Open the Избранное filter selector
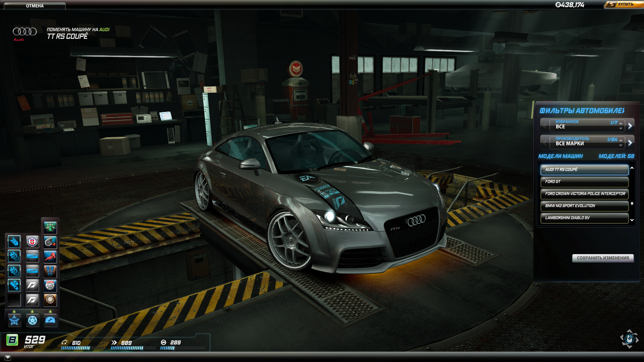 [587, 125]
